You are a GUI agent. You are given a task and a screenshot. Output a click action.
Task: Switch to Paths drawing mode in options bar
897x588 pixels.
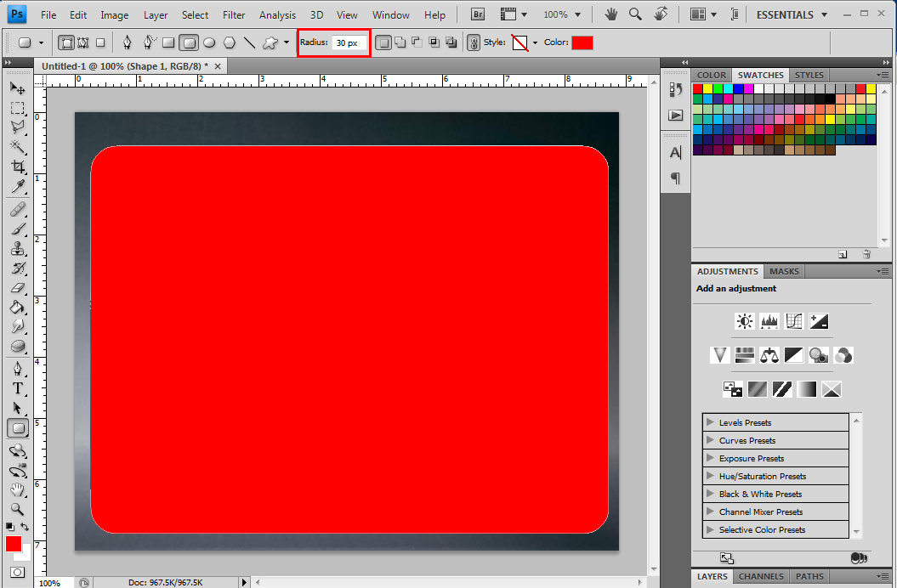tap(83, 42)
